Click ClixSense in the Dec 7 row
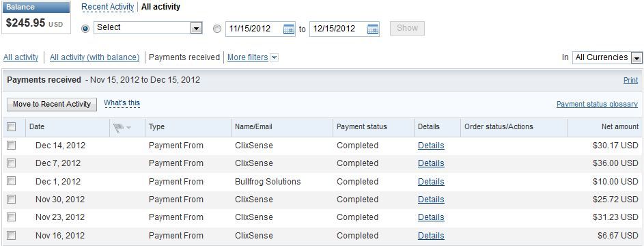The height and width of the screenshot is (246, 644). pyautogui.click(x=253, y=163)
